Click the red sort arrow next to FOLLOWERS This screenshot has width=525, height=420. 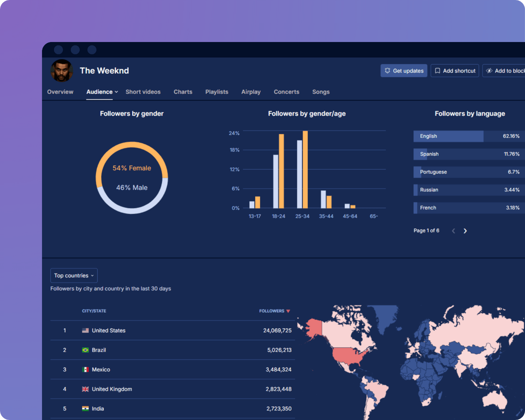click(288, 311)
